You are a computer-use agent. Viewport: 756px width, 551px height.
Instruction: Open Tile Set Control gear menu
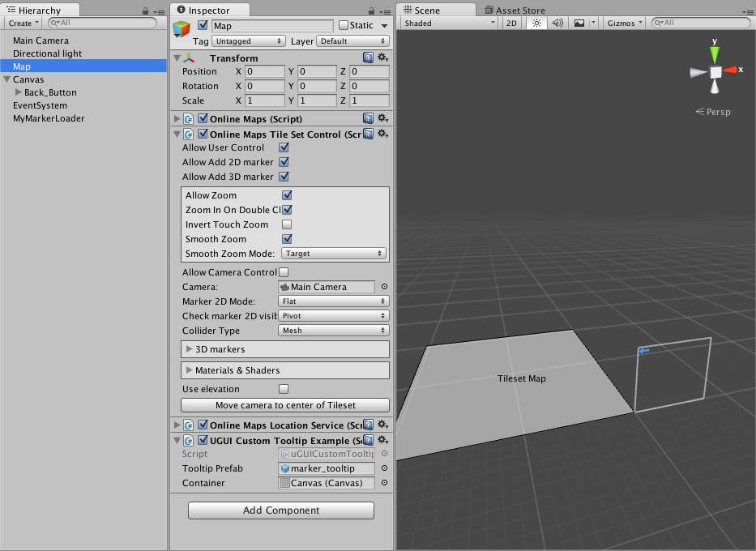coord(382,134)
